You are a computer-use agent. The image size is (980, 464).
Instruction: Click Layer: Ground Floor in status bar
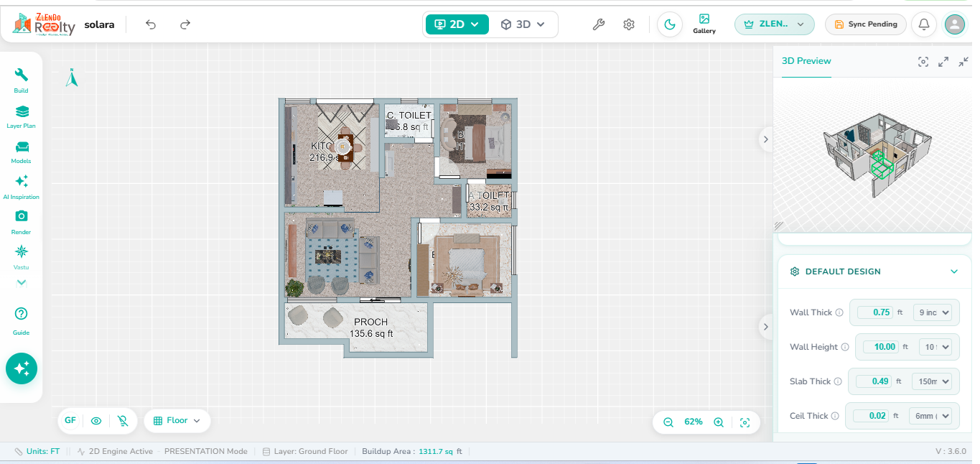pos(305,452)
